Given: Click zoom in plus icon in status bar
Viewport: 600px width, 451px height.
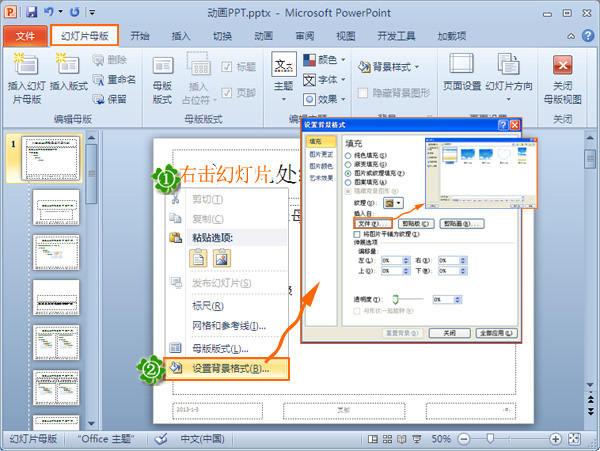Looking at the screenshot, I should pyautogui.click(x=555, y=439).
